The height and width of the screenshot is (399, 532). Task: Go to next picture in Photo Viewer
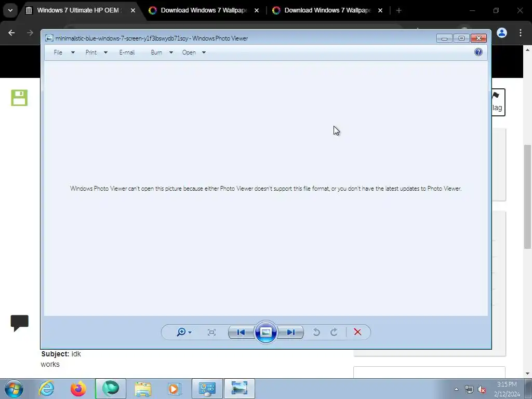(290, 332)
